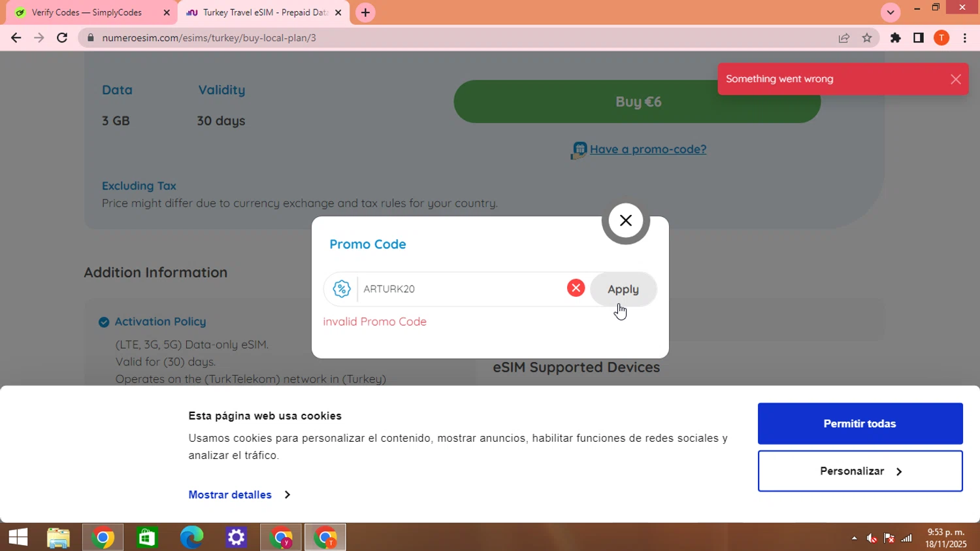Click the percent discount icon in promo field
Viewport: 980px width, 551px height.
click(x=342, y=289)
